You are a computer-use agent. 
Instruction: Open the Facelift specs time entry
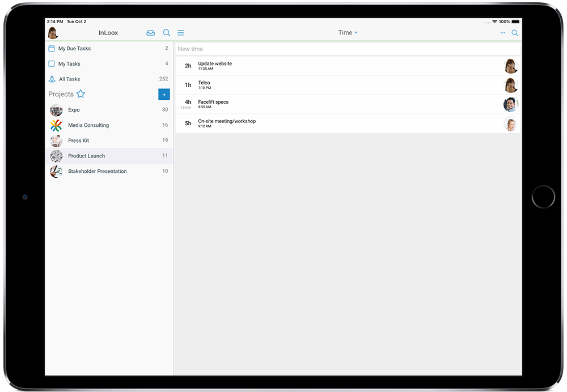pyautogui.click(x=348, y=104)
